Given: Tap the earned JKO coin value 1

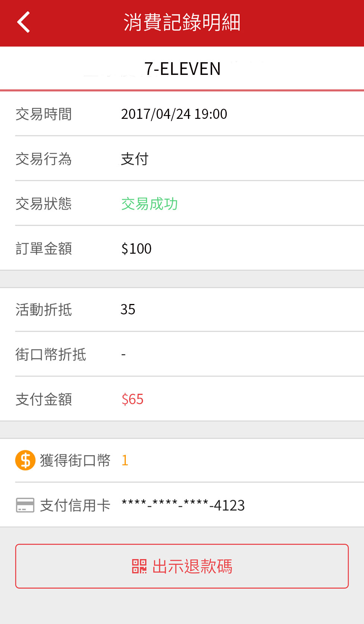Looking at the screenshot, I should pyautogui.click(x=125, y=460).
